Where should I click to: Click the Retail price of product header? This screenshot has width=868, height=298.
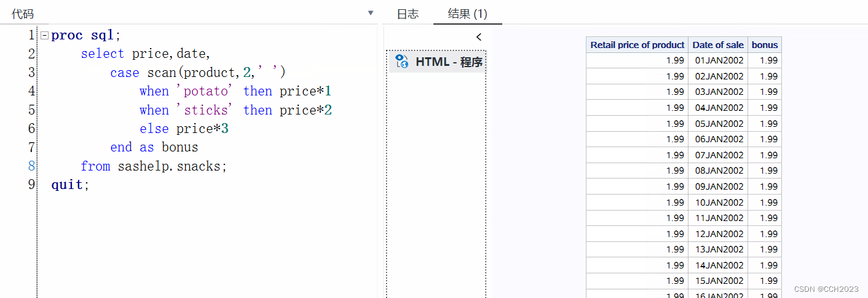[x=637, y=44]
